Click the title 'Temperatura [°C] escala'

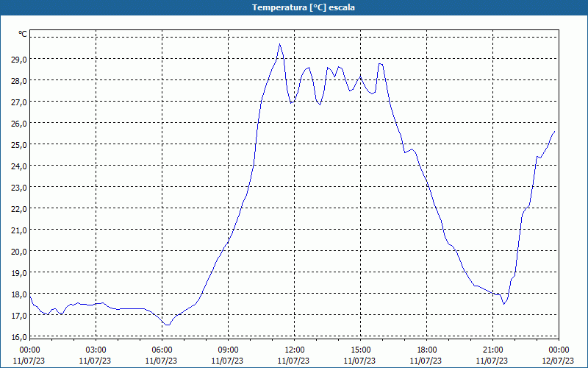(x=304, y=7)
